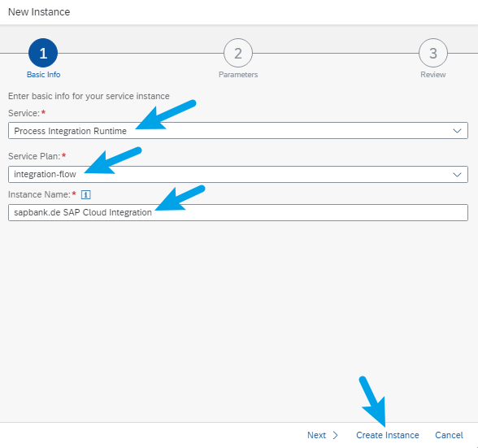Click the Process Integration Runtime service field
Screen dimensions: 478x448
[x=238, y=131]
